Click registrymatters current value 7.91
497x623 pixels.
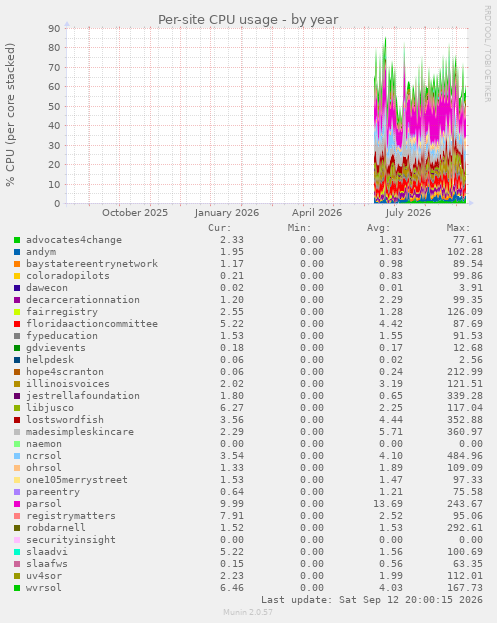(x=232, y=516)
